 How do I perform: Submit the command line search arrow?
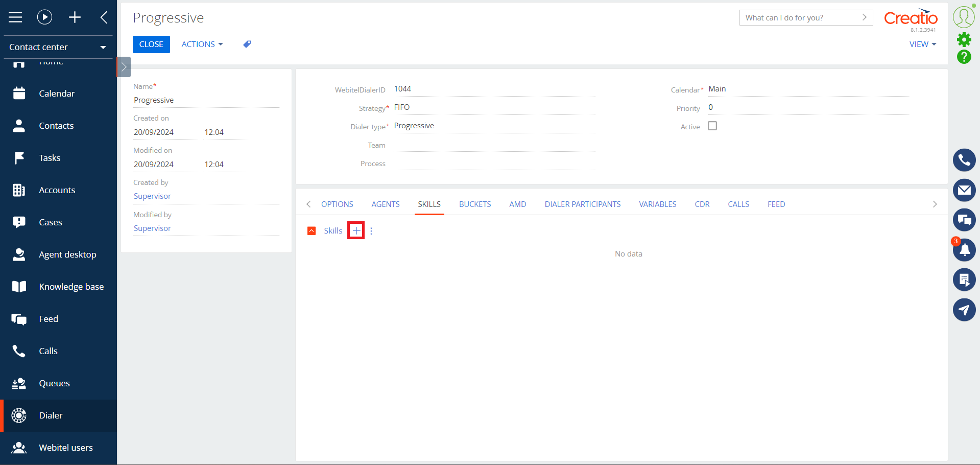[x=864, y=17]
